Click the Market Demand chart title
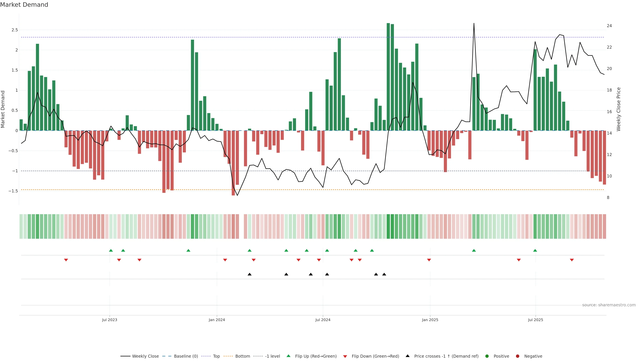 [x=24, y=5]
